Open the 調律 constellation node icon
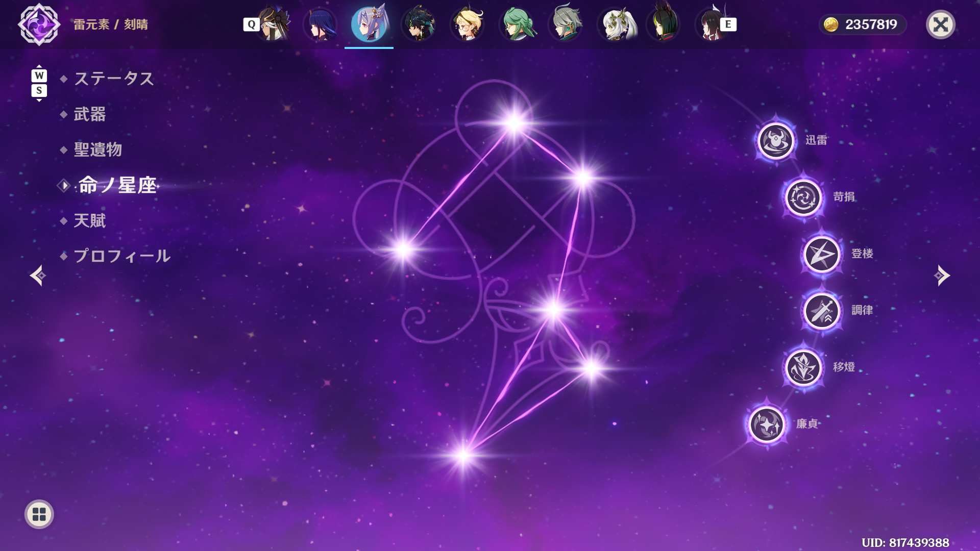The width and height of the screenshot is (980, 551). click(822, 311)
